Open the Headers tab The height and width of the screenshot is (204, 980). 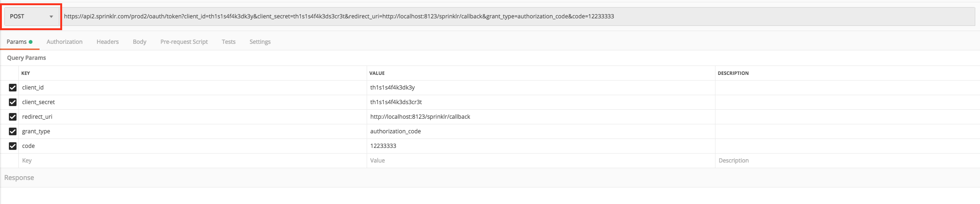[x=107, y=42]
